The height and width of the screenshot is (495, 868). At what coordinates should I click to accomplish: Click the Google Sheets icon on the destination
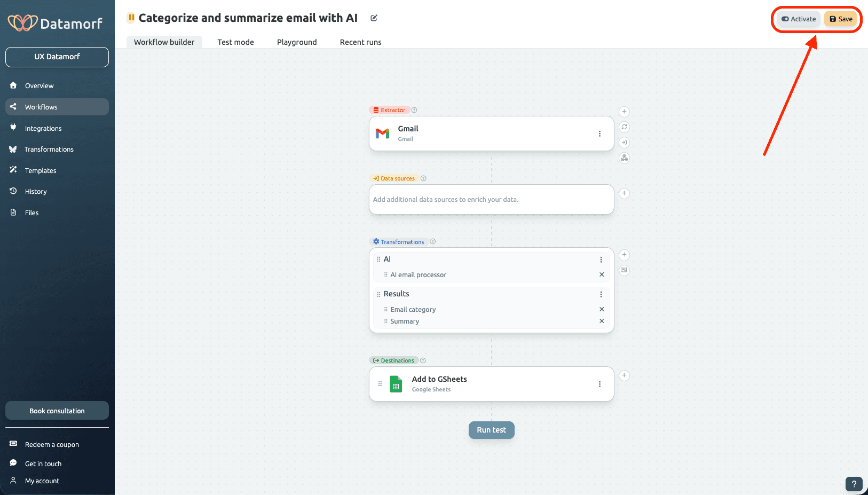pos(396,384)
